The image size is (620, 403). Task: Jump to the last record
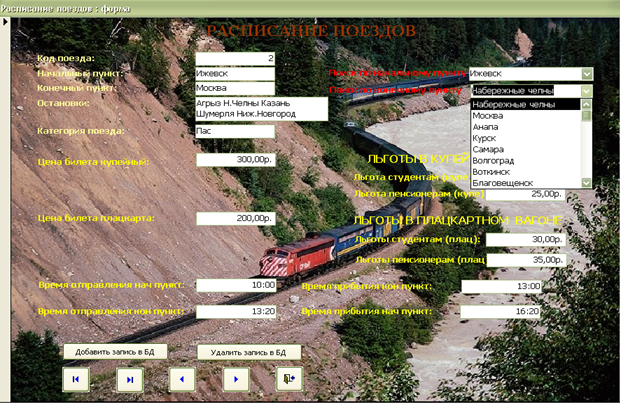point(130,379)
